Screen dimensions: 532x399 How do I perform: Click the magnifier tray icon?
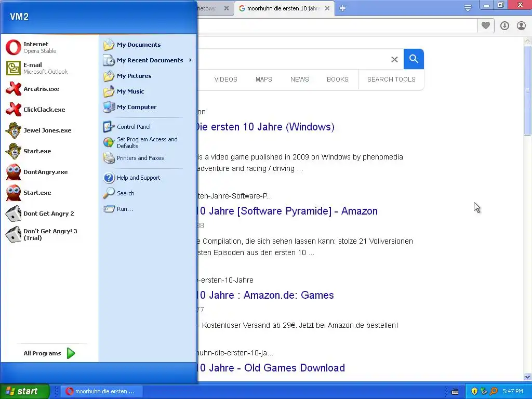pyautogui.click(x=494, y=391)
